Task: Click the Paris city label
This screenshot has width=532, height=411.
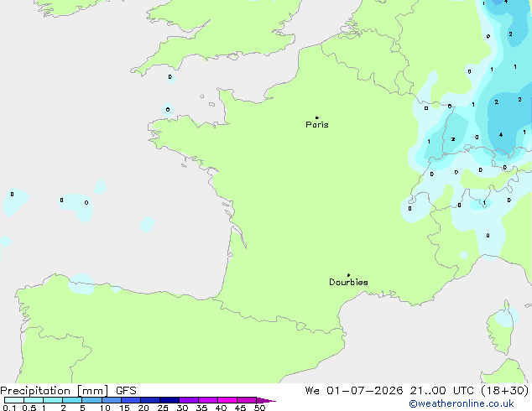Action: [317, 125]
